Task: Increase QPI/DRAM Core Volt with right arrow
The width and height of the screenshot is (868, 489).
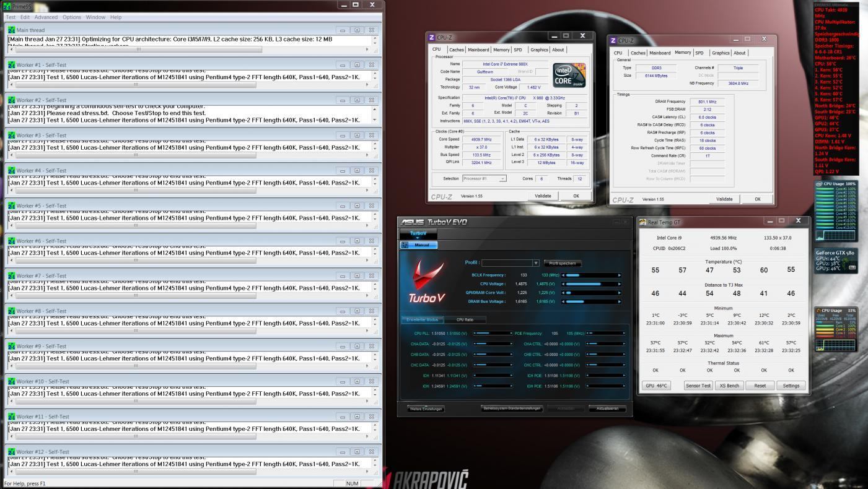Action: 619,292
